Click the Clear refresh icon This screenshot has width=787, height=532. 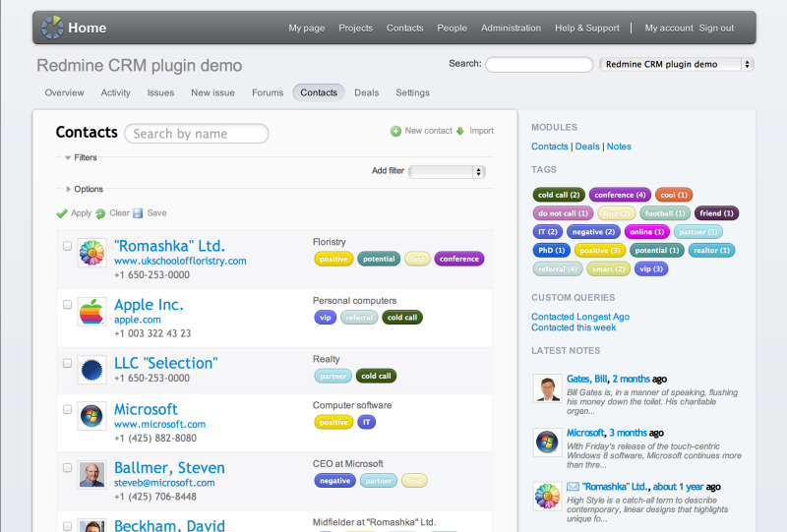click(x=100, y=213)
